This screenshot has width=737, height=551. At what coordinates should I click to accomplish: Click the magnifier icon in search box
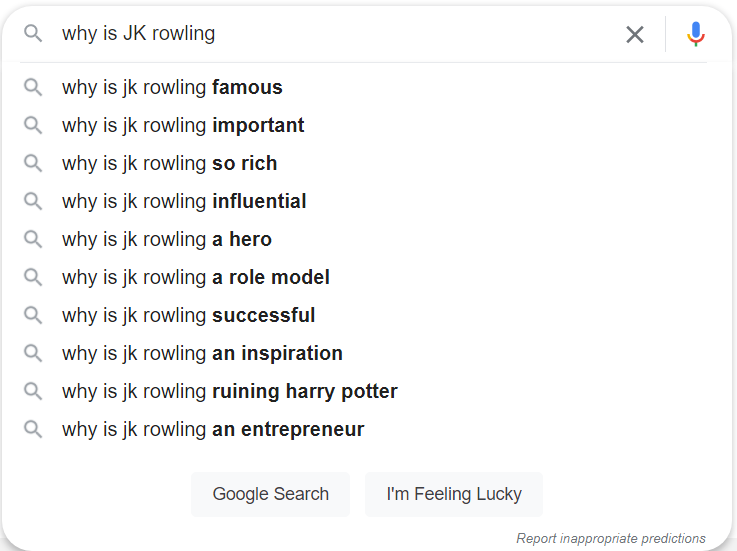click(33, 34)
